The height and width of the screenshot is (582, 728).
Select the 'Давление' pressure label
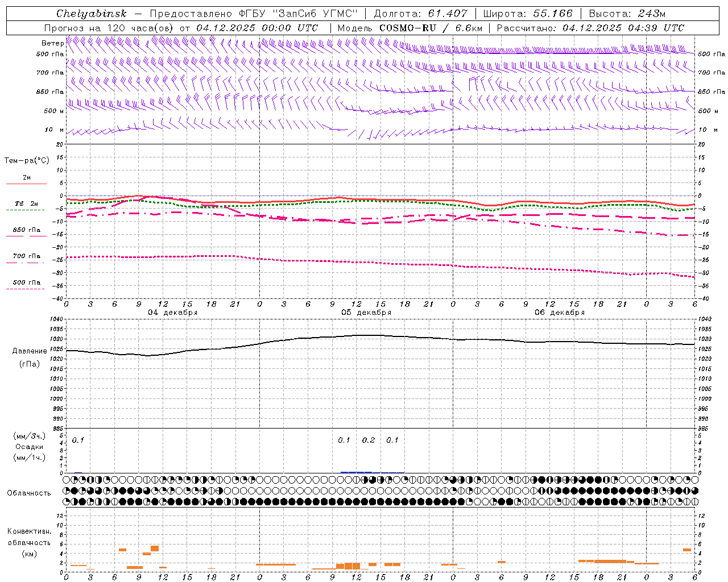click(30, 351)
